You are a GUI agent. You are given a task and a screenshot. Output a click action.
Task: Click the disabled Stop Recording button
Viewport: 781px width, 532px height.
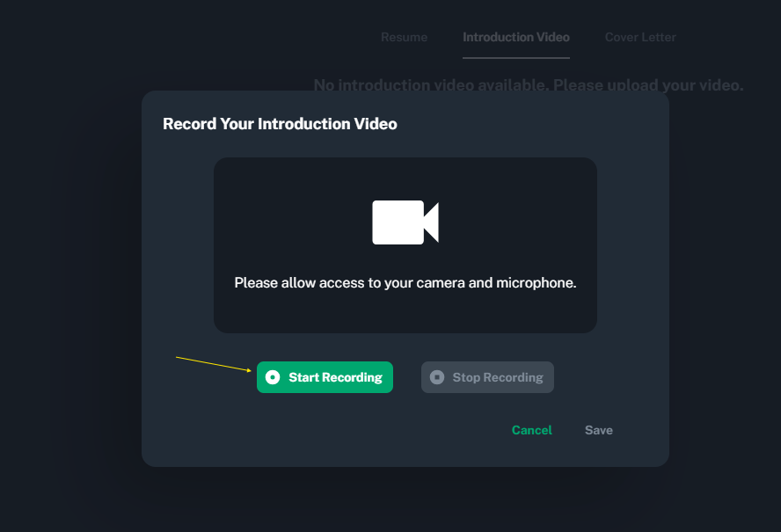[x=487, y=377]
